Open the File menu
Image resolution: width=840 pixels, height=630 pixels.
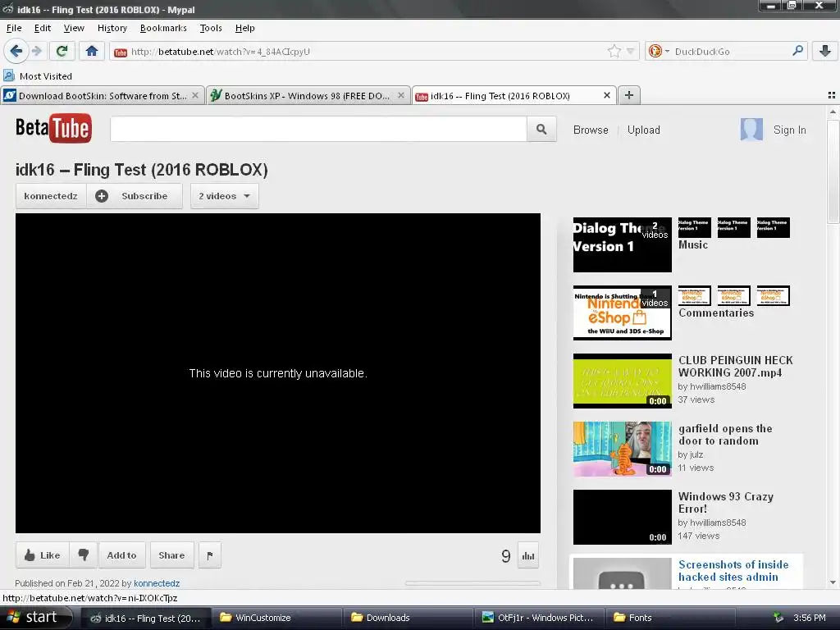[x=14, y=28]
